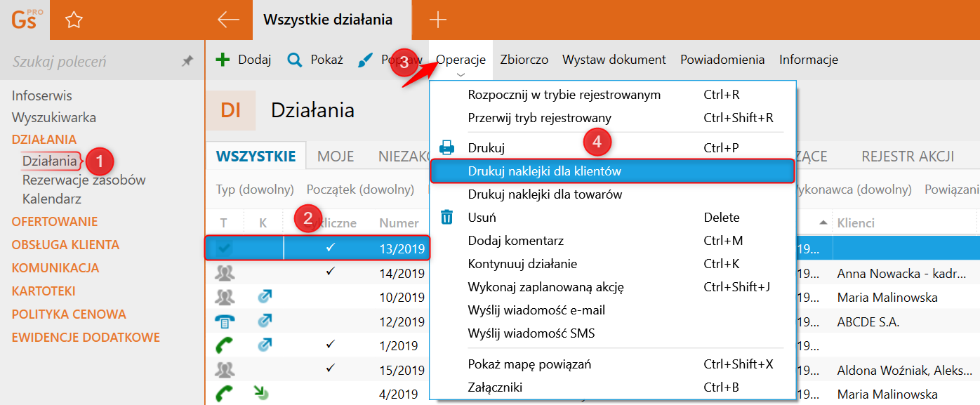Open Infoserwis in the sidebar
The image size is (980, 405).
pyautogui.click(x=42, y=96)
